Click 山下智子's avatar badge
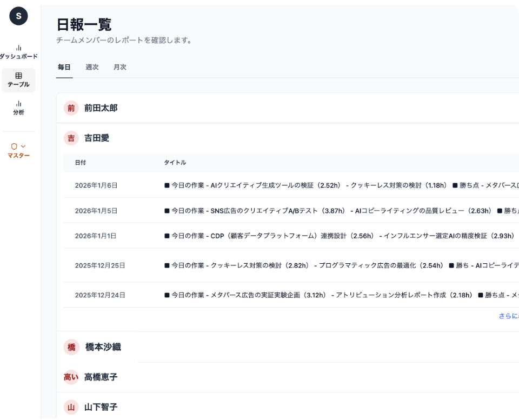The image size is (519, 420). pos(71,407)
